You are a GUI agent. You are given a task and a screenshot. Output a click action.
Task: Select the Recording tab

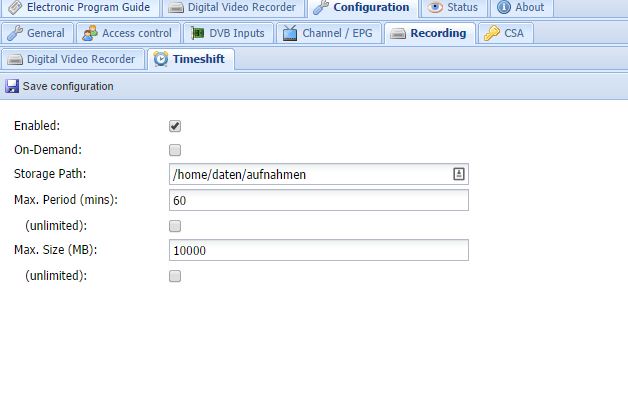tap(430, 33)
